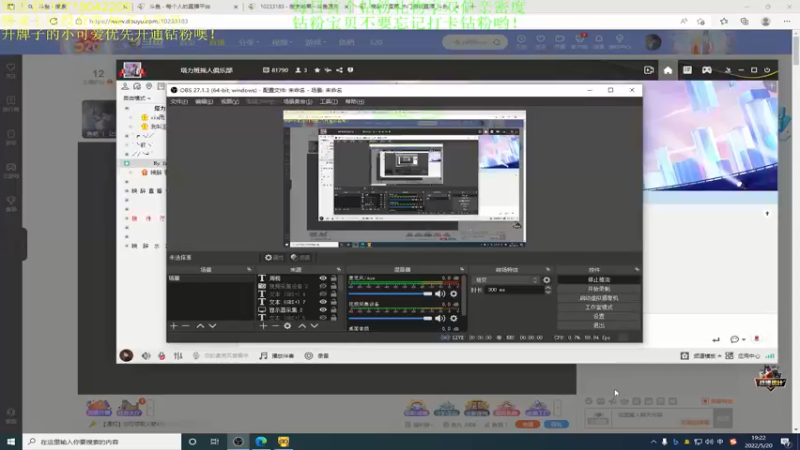This screenshot has height=450, width=800.
Task: Toggle visibility eye of the first source row
Action: click(x=323, y=278)
